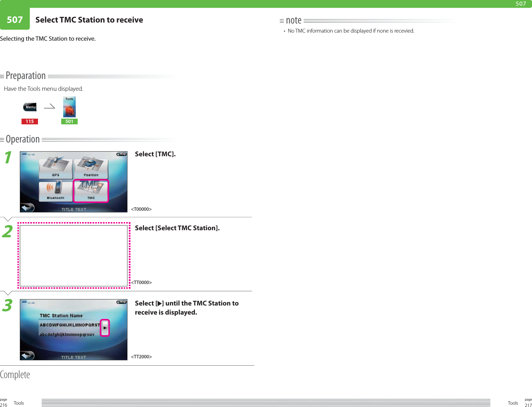
Task: Click the right arrow next to station name
Action: click(105, 328)
